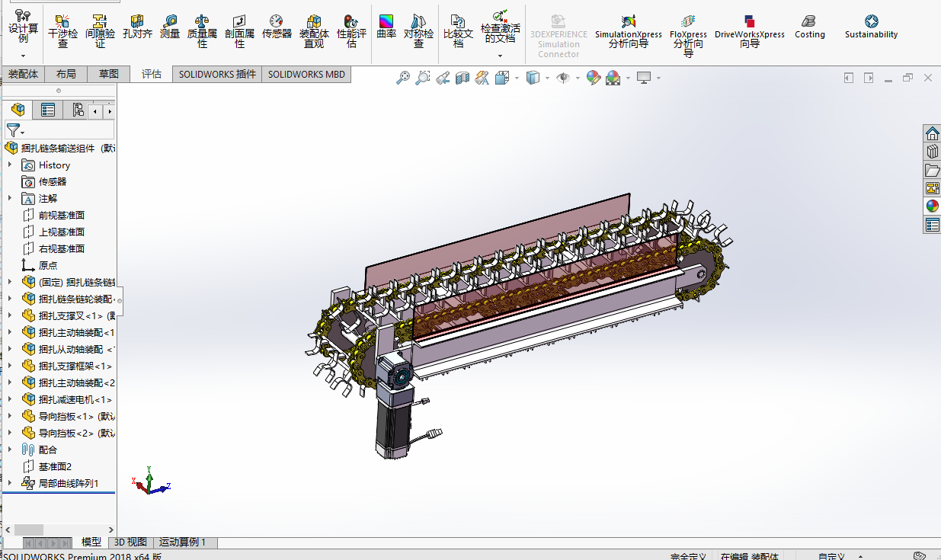Open the 设计算例 design study tool
Image resolution: width=941 pixels, height=560 pixels.
point(23,27)
